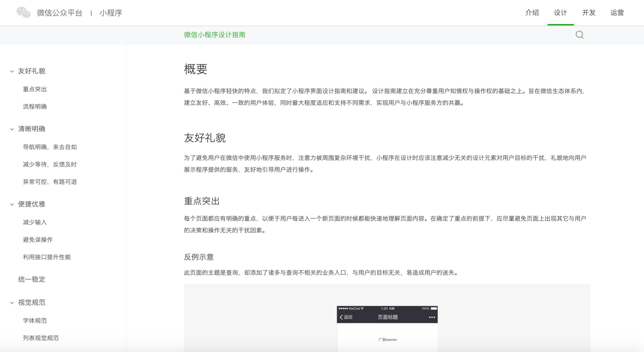Collapse the 便捷优雅 sidebar section
Screen dimensions: 644x352
coord(12,204)
